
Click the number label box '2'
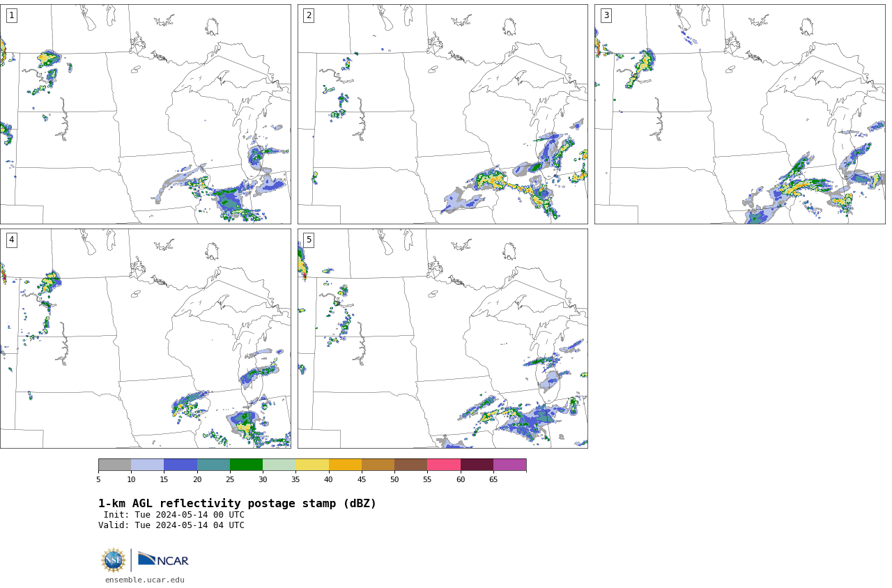click(x=309, y=15)
